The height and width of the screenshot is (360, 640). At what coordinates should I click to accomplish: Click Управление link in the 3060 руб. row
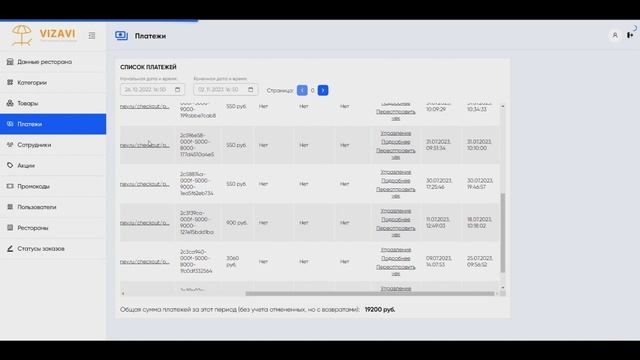[396, 250]
